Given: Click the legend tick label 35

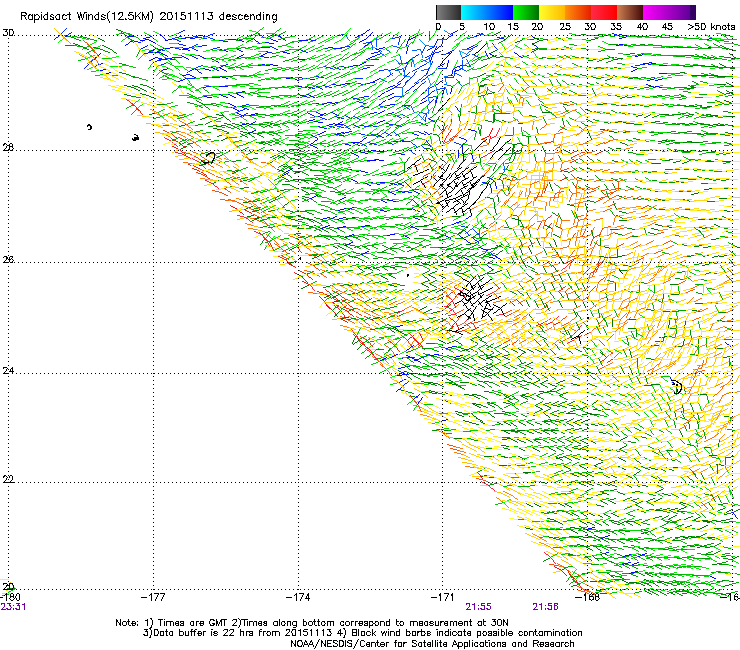Looking at the screenshot, I should tap(616, 27).
